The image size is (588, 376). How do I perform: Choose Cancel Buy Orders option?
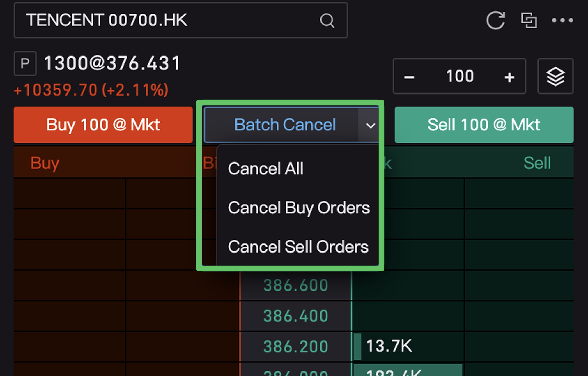click(x=299, y=208)
